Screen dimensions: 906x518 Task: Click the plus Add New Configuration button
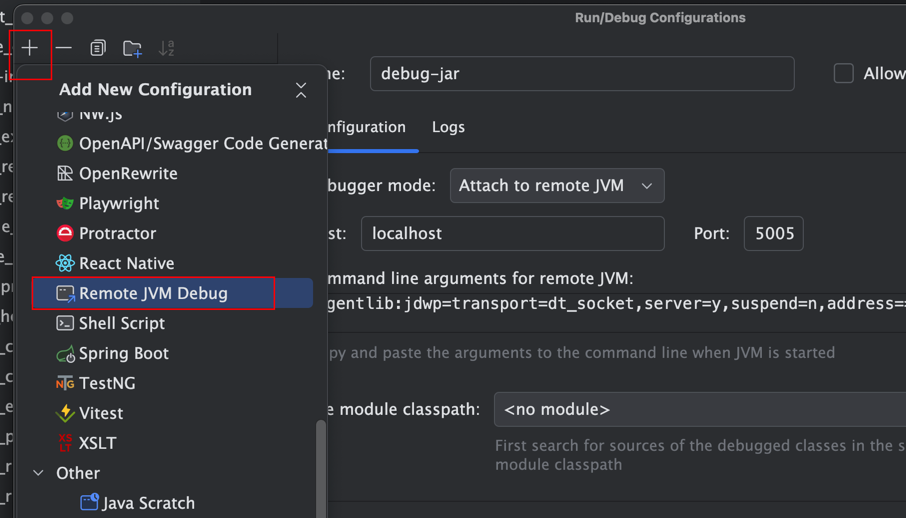(x=29, y=48)
